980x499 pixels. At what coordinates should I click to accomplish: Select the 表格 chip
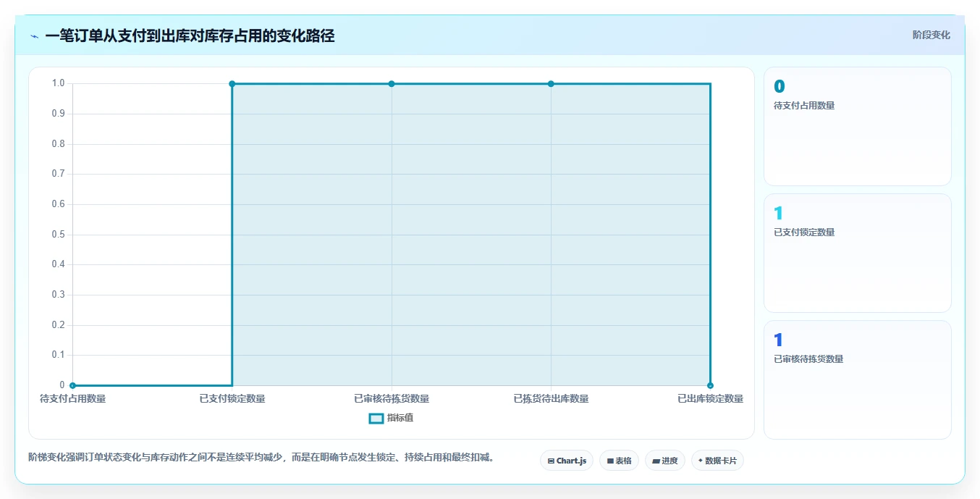619,461
